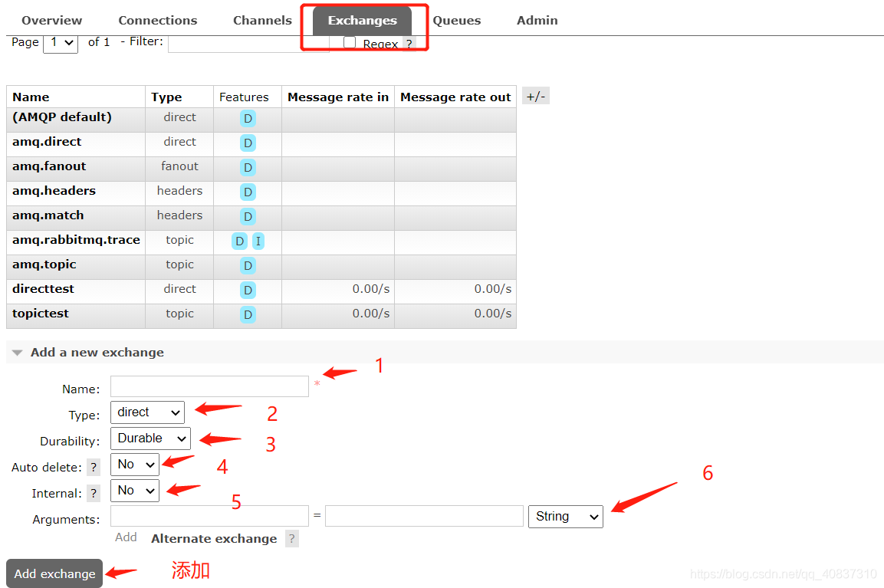The width and height of the screenshot is (884, 588).
Task: Click the D durable badge for directtest
Action: click(248, 291)
